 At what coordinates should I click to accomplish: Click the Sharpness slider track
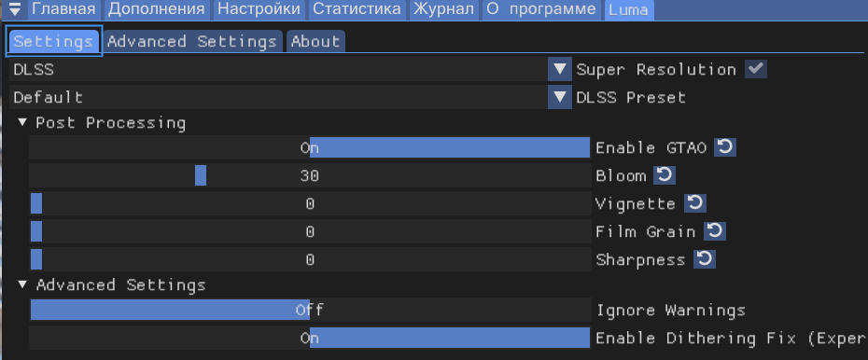click(x=310, y=258)
